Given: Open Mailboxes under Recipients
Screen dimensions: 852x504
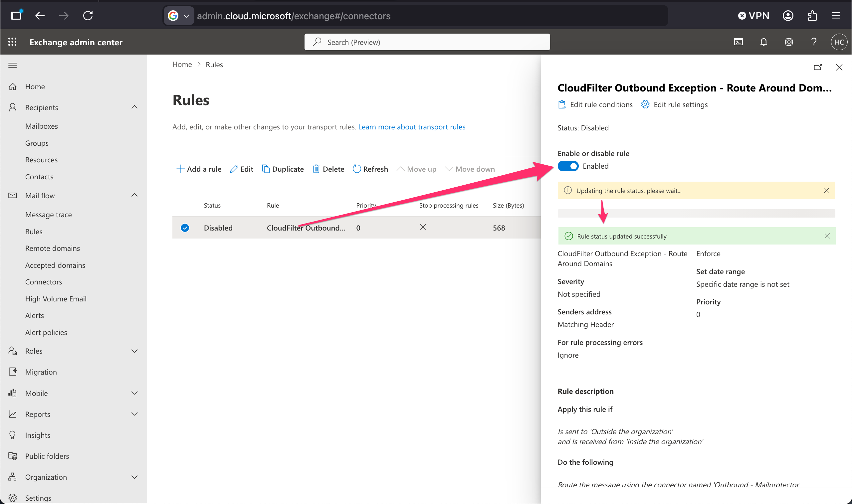Looking at the screenshot, I should [x=42, y=126].
